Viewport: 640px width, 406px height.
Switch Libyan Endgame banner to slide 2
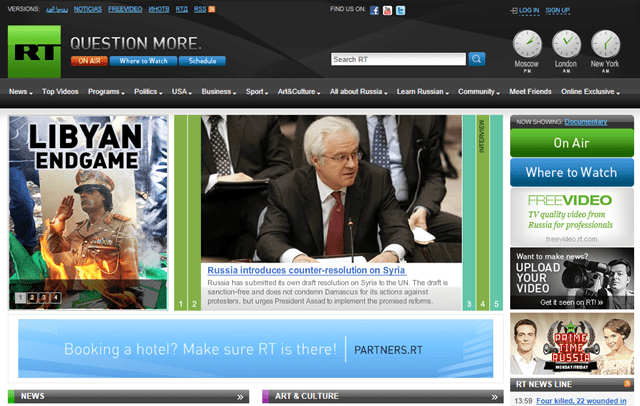[32, 297]
